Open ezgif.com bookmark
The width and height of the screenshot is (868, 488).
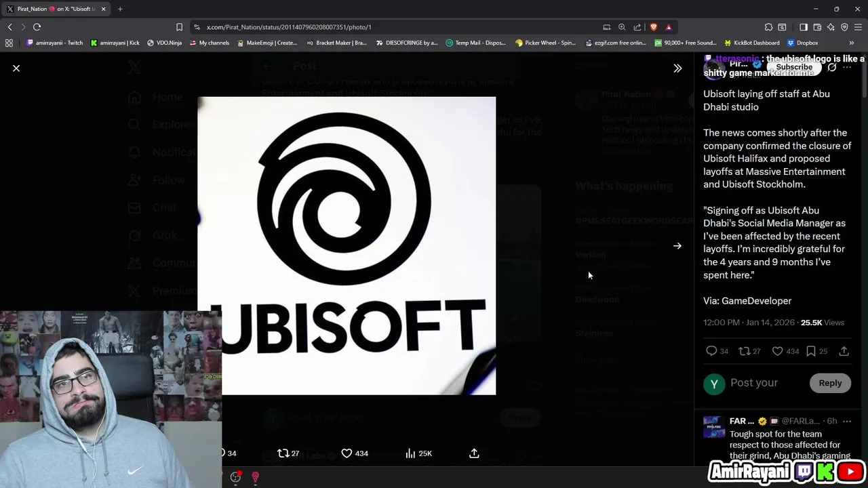tap(615, 43)
